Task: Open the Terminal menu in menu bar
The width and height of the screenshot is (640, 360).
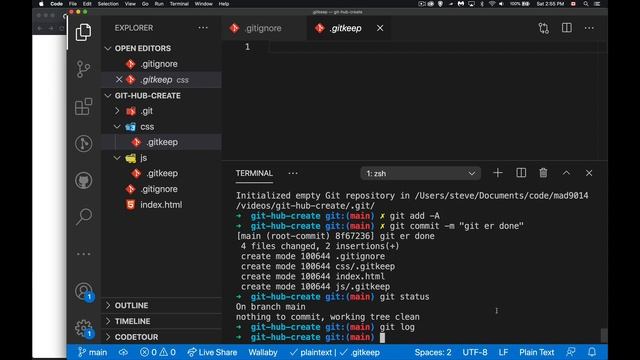Action: 179,4
